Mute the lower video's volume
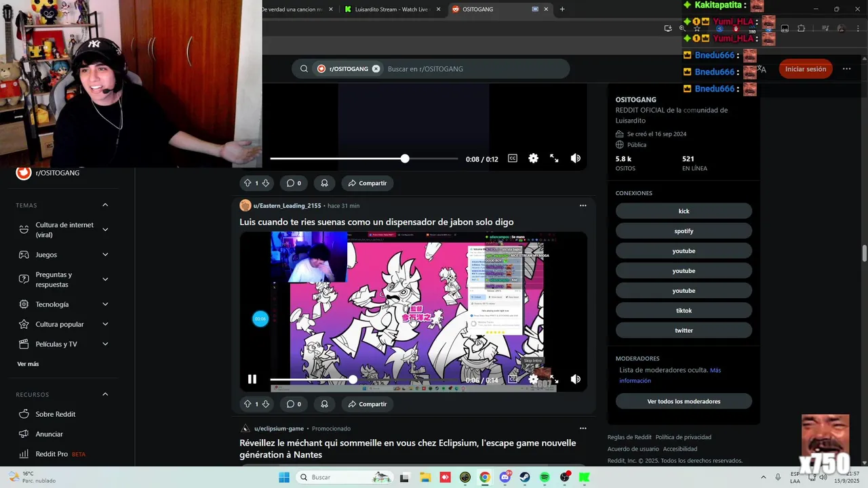Image resolution: width=868 pixels, height=488 pixels. tap(575, 380)
